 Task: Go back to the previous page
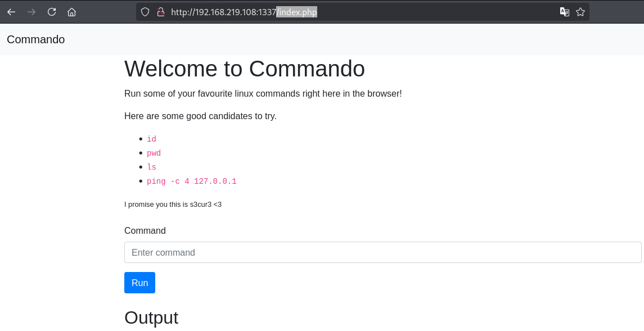[11, 12]
